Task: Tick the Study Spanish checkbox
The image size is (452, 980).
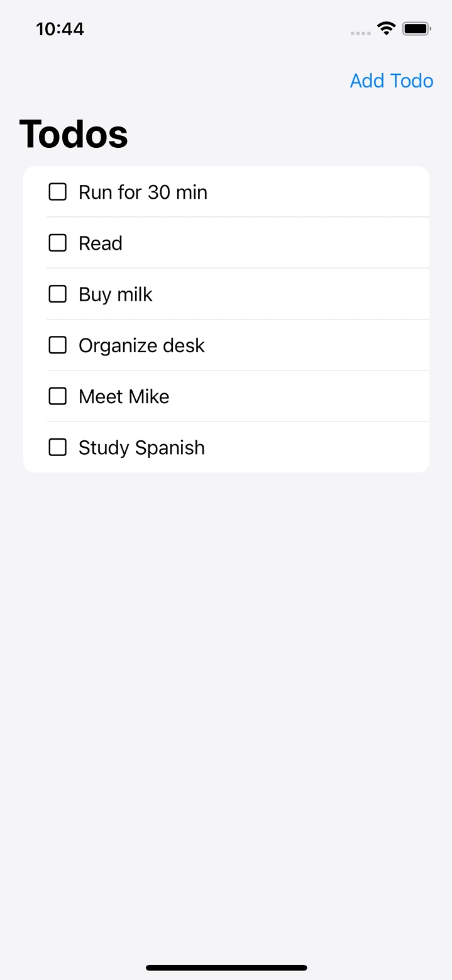Action: [58, 447]
